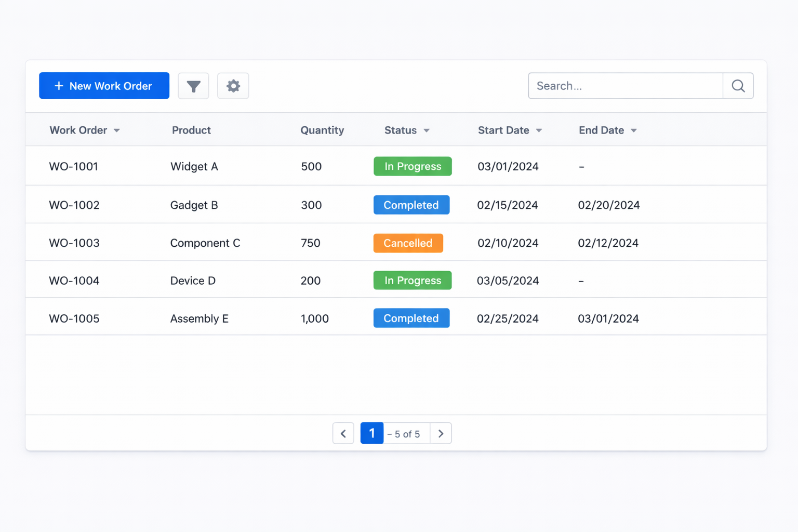Open the Start Date column dropdown arrow
Image resolution: width=798 pixels, height=532 pixels.
point(539,130)
